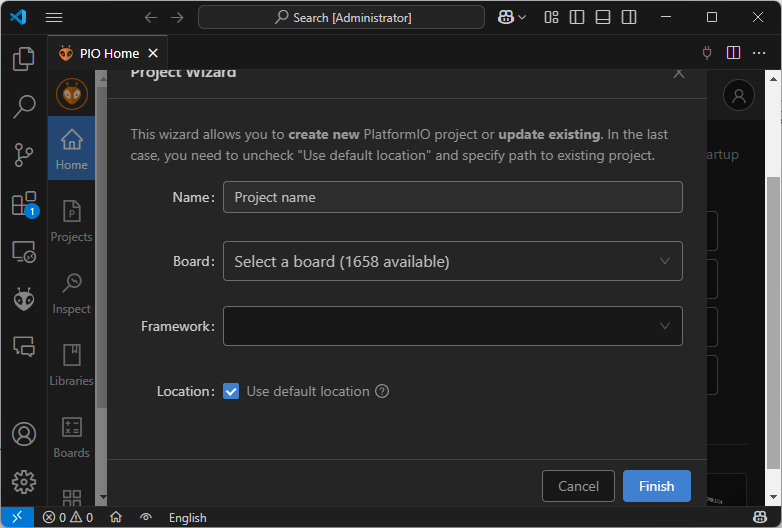Click the PlatformIO plug icon in editor toolbar
Viewport: 782px width, 528px height.
click(707, 53)
